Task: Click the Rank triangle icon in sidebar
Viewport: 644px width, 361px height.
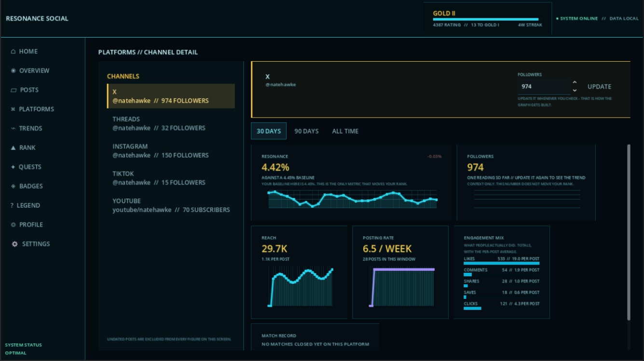Action: click(x=13, y=148)
